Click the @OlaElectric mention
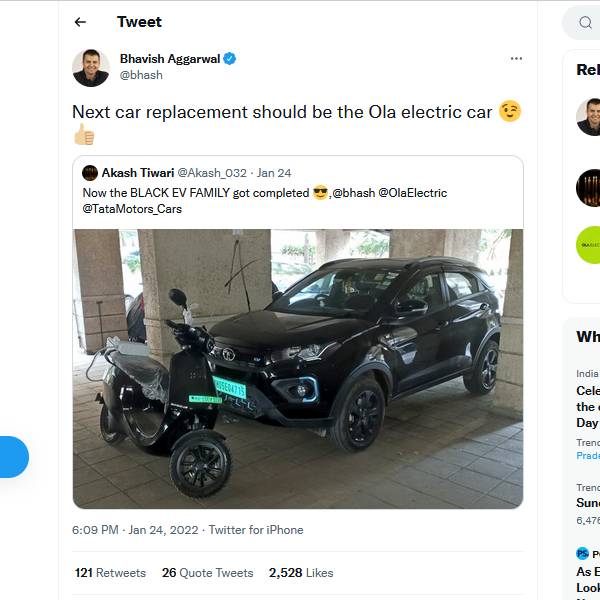 tap(413, 193)
